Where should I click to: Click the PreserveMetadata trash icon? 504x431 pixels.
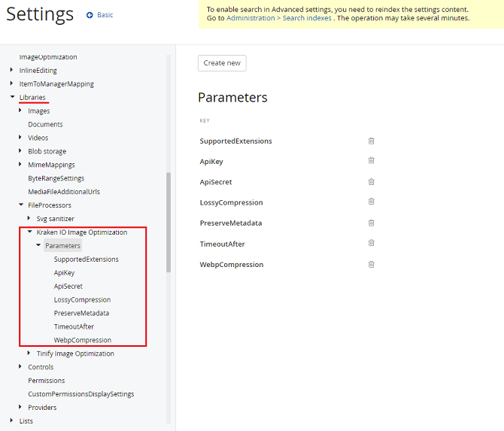click(x=371, y=223)
